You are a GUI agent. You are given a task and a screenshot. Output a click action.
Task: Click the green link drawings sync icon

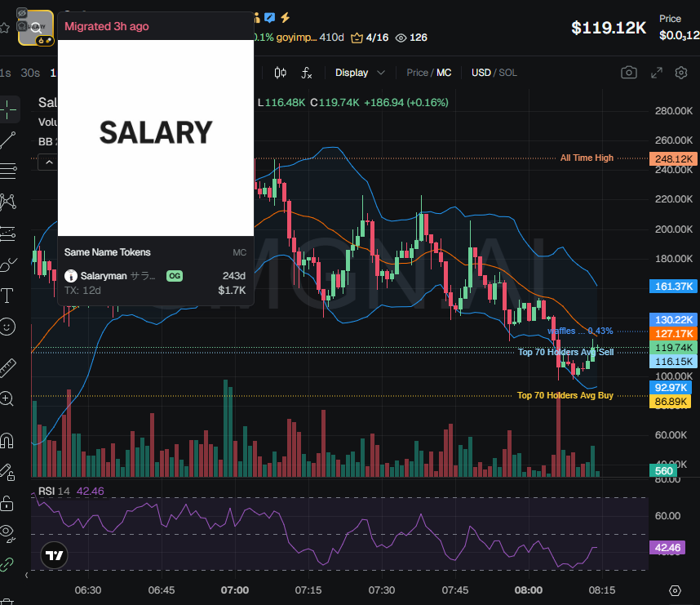(x=7, y=564)
